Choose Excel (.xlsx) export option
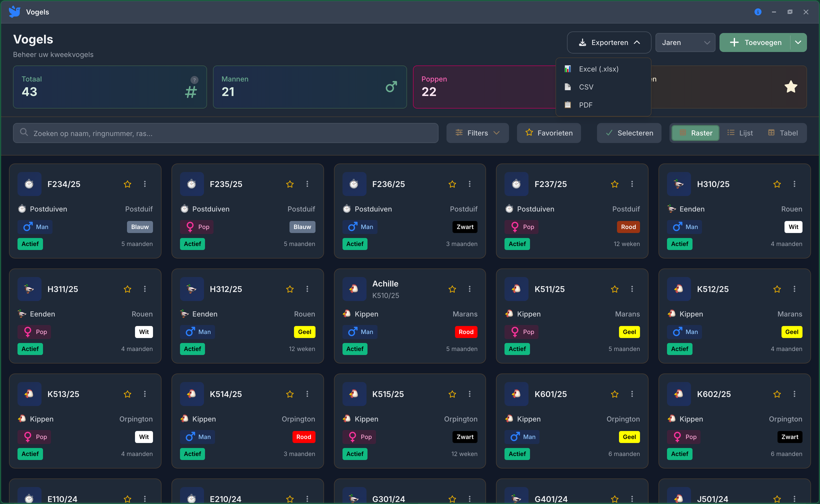 click(x=603, y=69)
